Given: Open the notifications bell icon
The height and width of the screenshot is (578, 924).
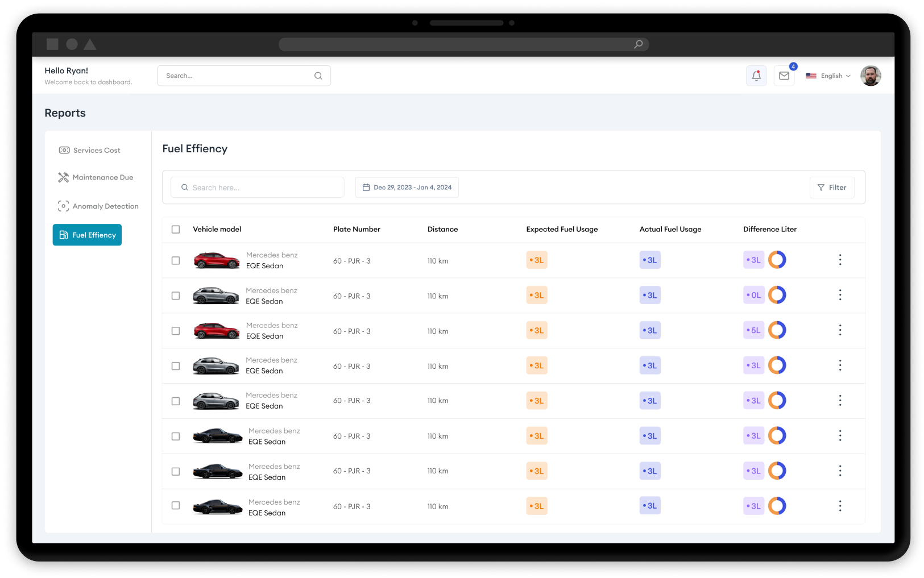Looking at the screenshot, I should coord(756,76).
